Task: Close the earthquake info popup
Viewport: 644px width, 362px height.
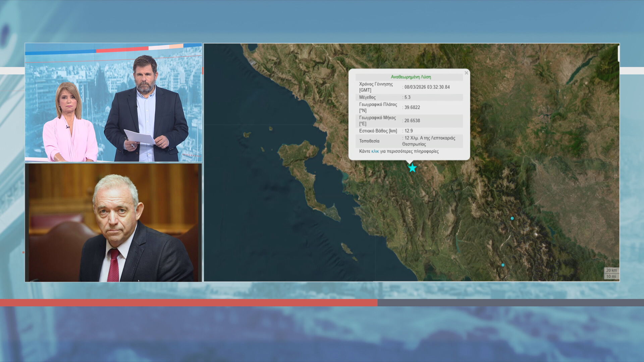Action: pos(466,73)
